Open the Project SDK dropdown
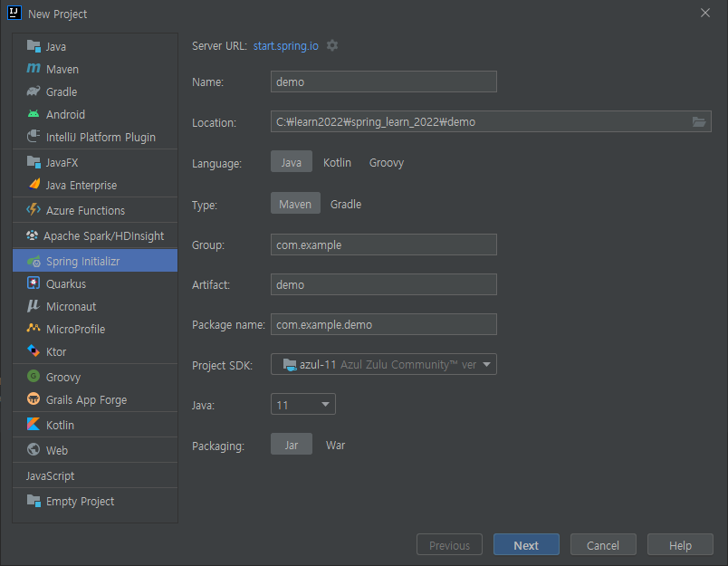Viewport: 728px width, 566px height. pos(384,364)
